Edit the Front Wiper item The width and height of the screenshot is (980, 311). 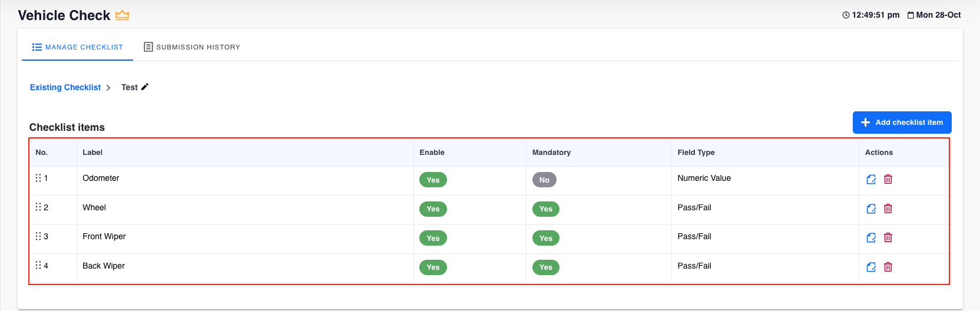tap(871, 237)
